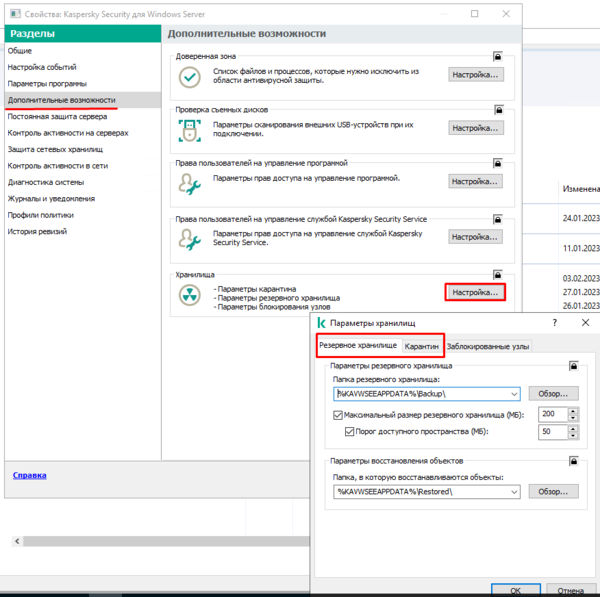Open Настройка for Kaspersky Security Service rights
This screenshot has height=597, width=600.
(475, 237)
